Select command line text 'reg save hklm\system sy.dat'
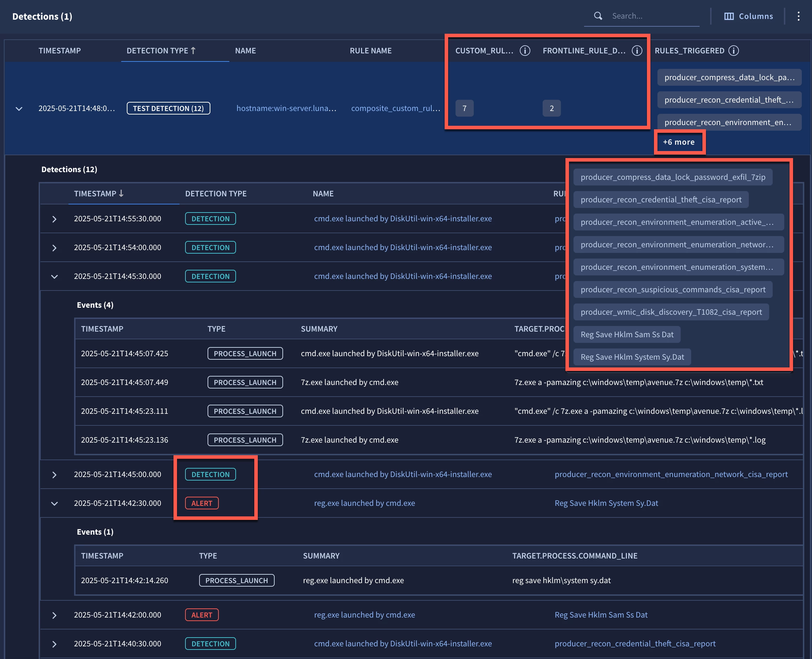Viewport: 812px width, 659px height. [562, 580]
